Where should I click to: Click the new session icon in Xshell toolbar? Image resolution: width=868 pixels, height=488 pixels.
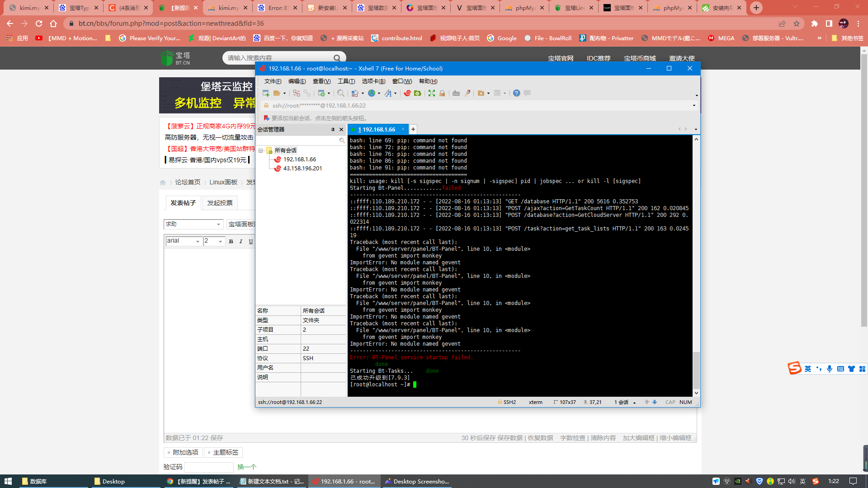(x=266, y=93)
